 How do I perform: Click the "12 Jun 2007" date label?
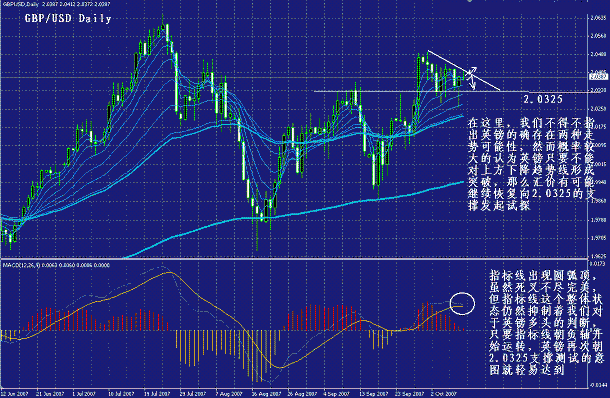coord(14,394)
